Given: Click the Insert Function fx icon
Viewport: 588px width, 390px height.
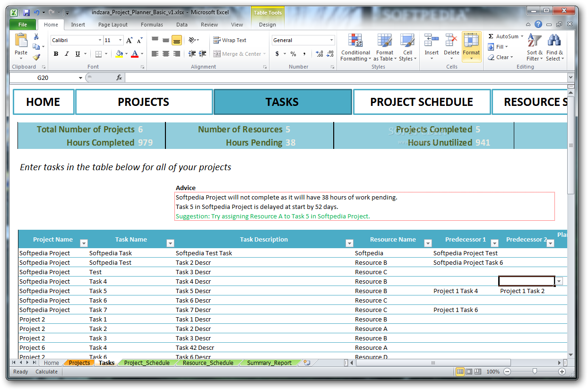Looking at the screenshot, I should (119, 78).
